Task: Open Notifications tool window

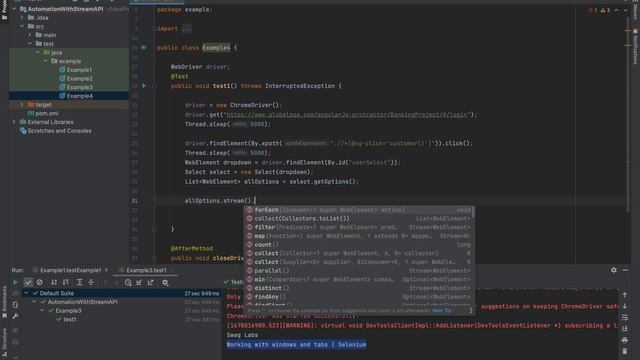Action: [x=636, y=46]
